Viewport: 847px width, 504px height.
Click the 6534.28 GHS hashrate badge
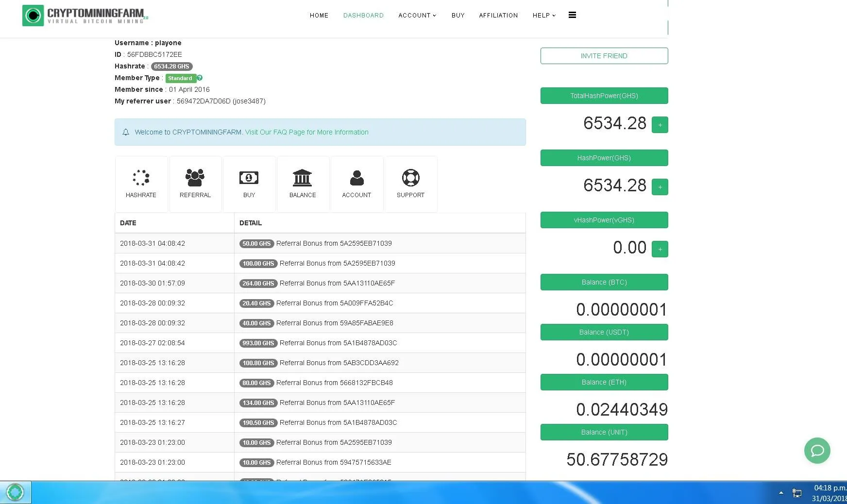(x=171, y=67)
